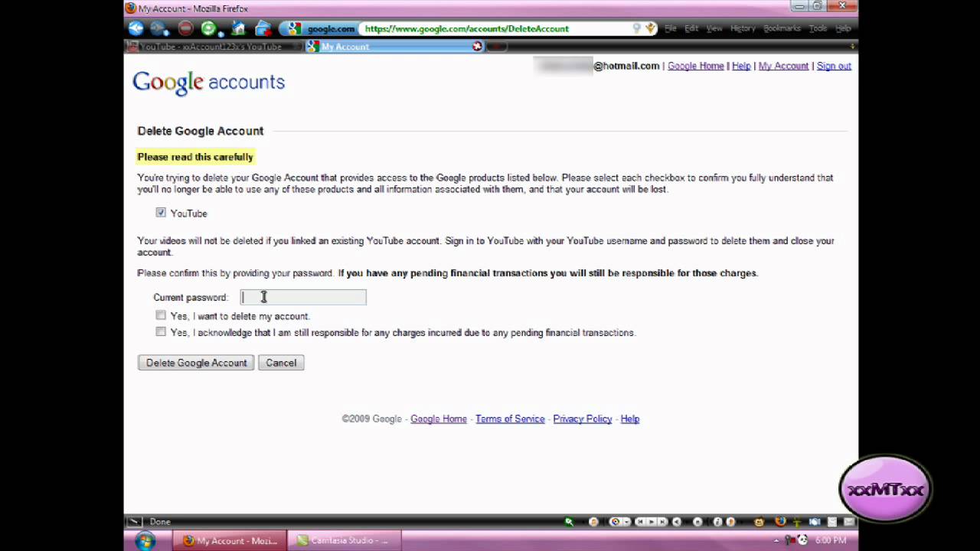Open the Terms of Service link
Viewport: 980px width, 551px height.
(x=510, y=419)
